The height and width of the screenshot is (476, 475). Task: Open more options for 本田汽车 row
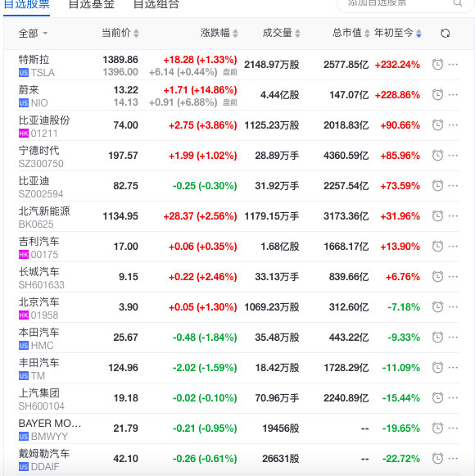(x=453, y=338)
